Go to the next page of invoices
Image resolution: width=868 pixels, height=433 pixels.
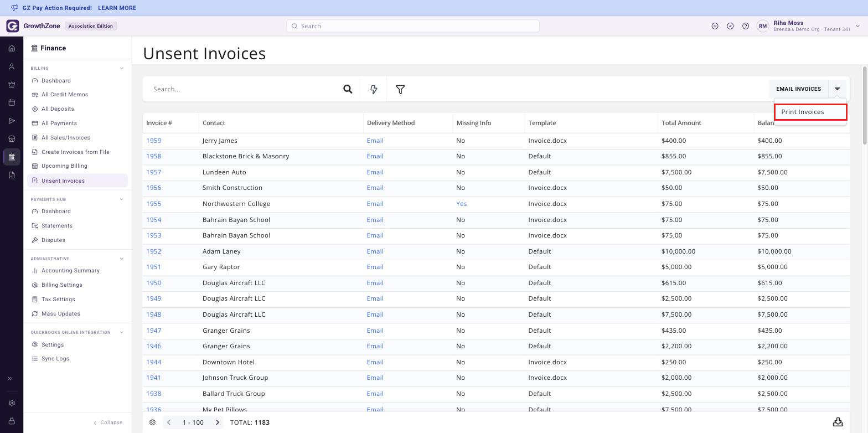click(218, 422)
